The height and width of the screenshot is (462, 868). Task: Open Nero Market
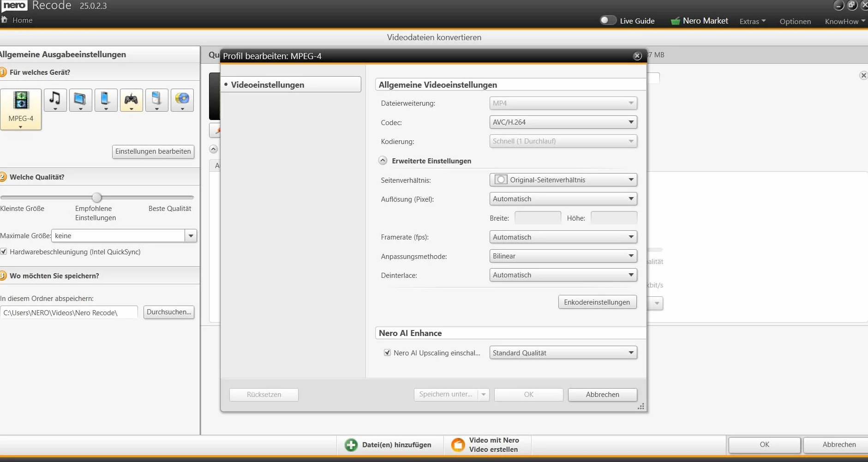click(x=699, y=21)
